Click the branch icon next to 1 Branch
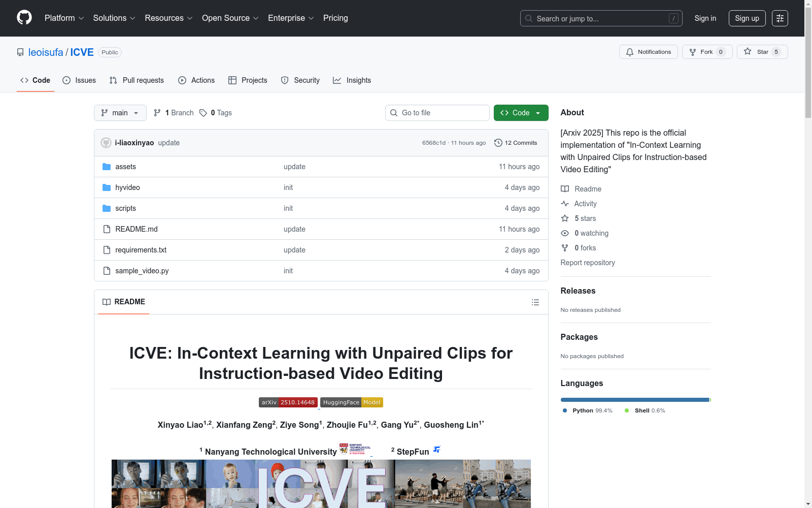The image size is (812, 508). point(157,113)
